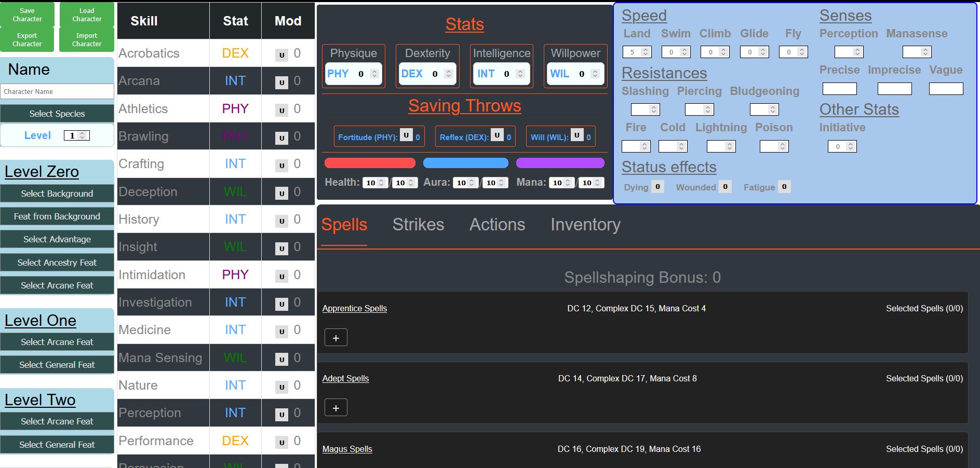The width and height of the screenshot is (980, 468).
Task: Click the Character Name input field
Action: coord(57,91)
